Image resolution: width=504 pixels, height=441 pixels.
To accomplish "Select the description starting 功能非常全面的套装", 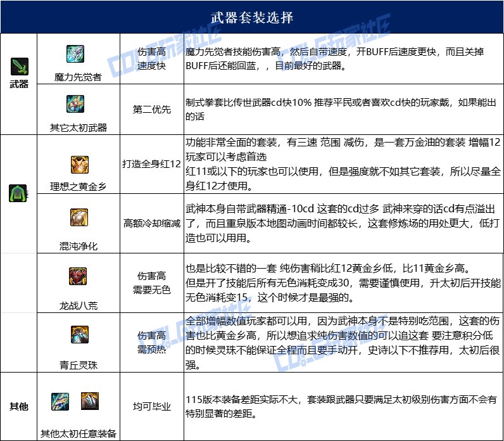I will click(x=343, y=164).
